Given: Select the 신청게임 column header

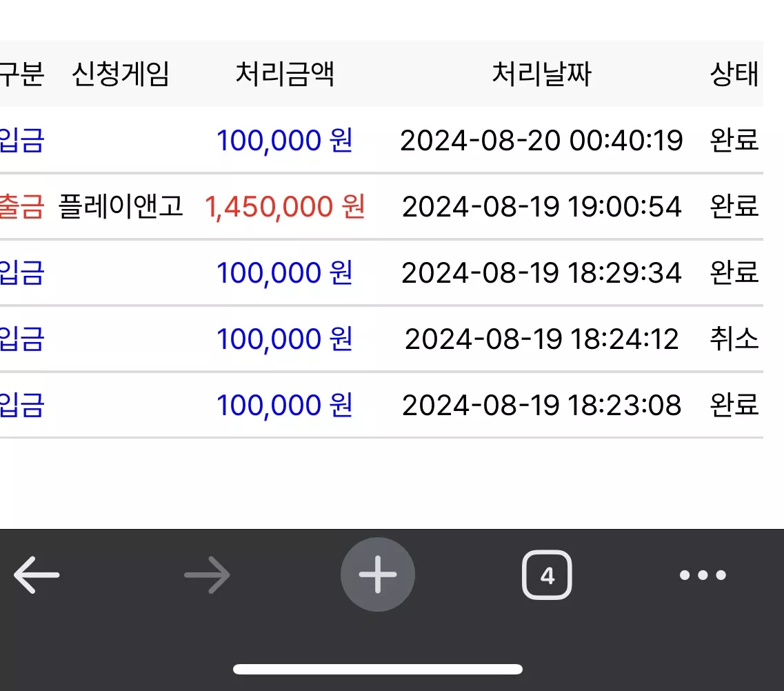Looking at the screenshot, I should pos(121,74).
